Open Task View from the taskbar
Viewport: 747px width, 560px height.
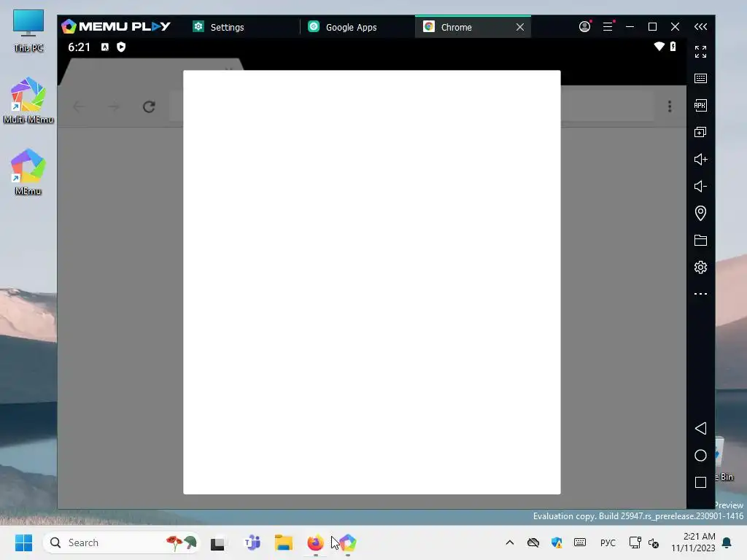tap(217, 543)
